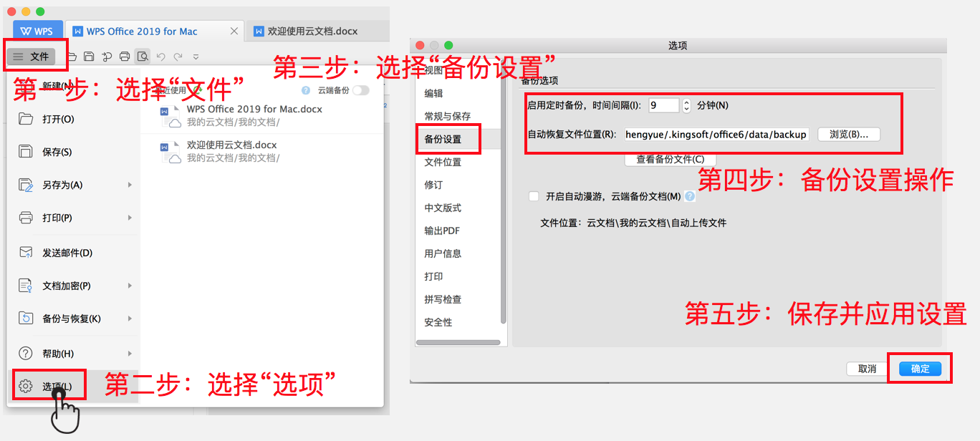
Task: Toggle the print preview magnifier icon
Action: point(143,57)
